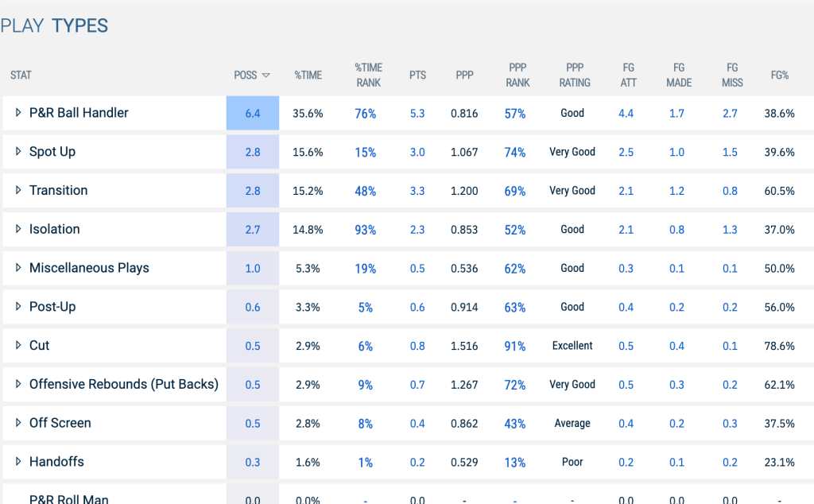Sort by the PPP RANK column header
The width and height of the screenshot is (814, 504).
(x=517, y=76)
